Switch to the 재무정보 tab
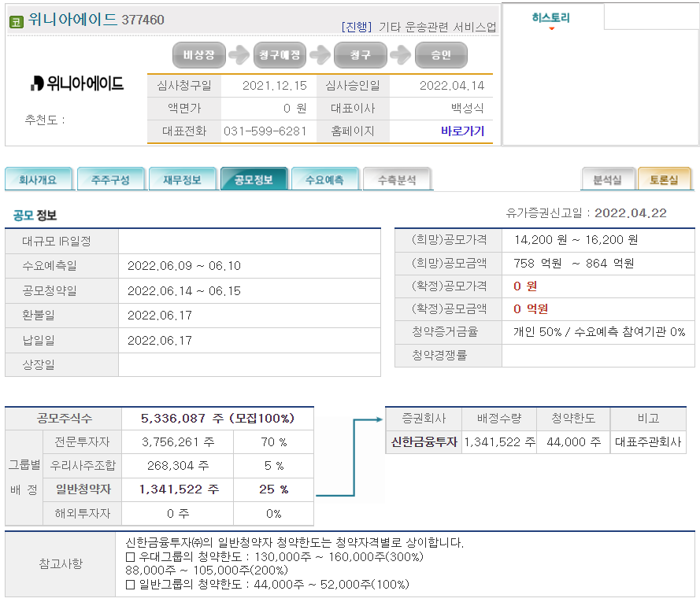 182,179
